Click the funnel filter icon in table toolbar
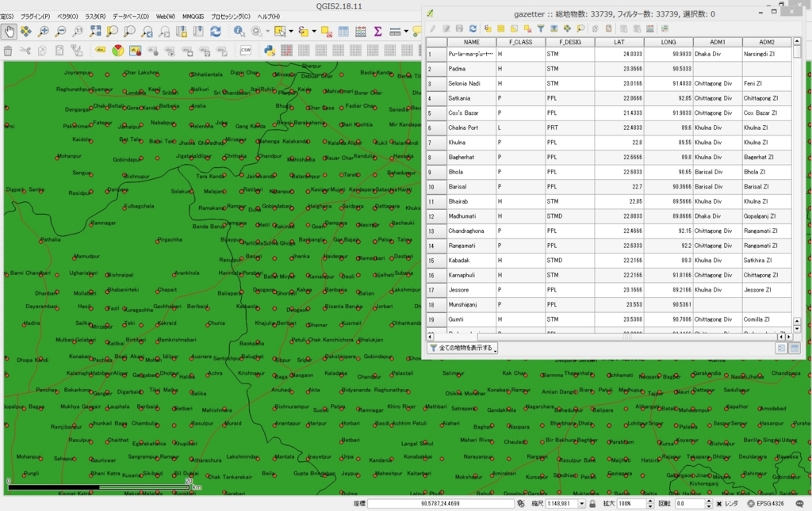Screen dimensions: 812x511 541,29
